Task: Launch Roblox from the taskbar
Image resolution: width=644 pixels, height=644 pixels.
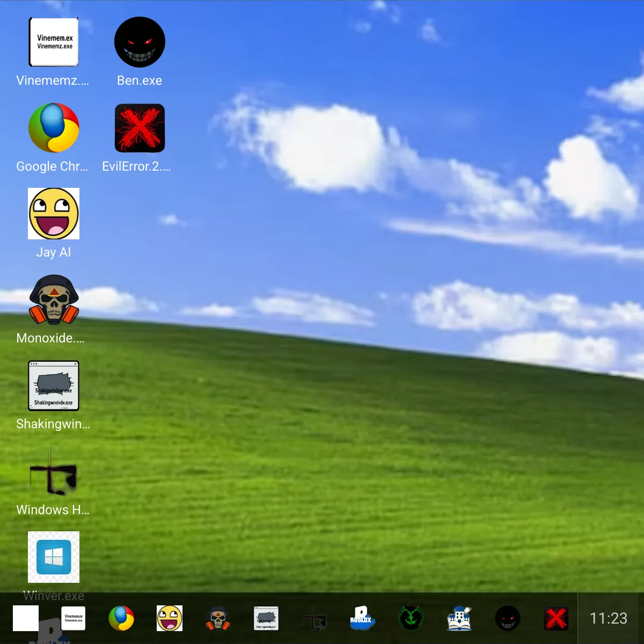Action: (x=363, y=618)
